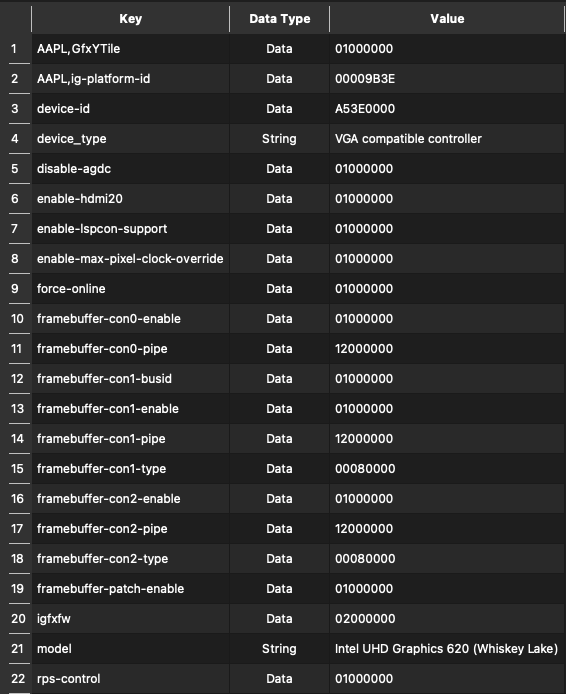Open Data Type for igfxfw row
566x694 pixels.
click(x=280, y=619)
